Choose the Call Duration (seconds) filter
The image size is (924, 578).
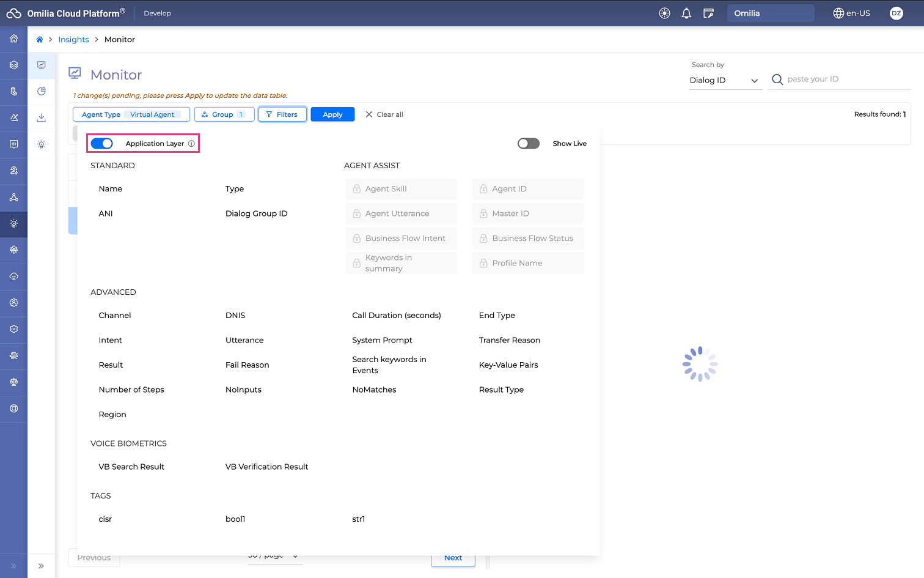pyautogui.click(x=396, y=316)
